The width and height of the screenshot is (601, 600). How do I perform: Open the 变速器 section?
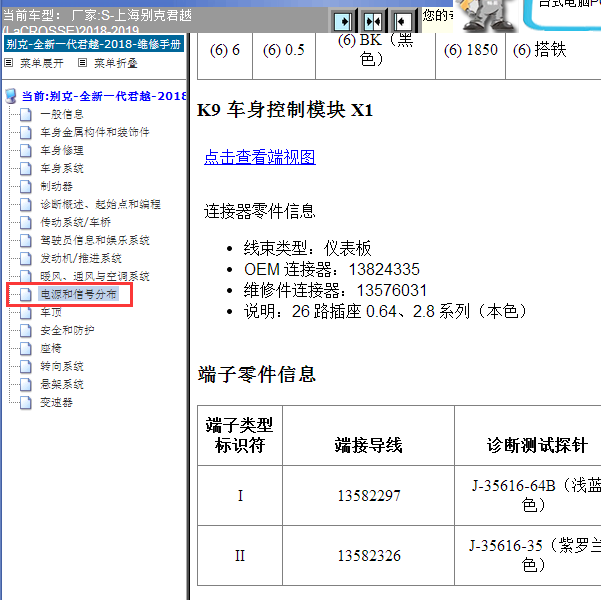(x=56, y=403)
